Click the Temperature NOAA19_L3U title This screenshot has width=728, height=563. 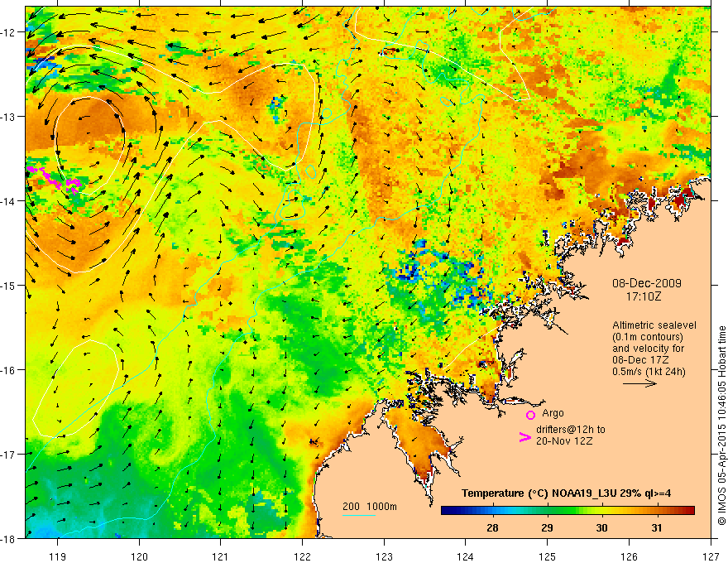566,493
